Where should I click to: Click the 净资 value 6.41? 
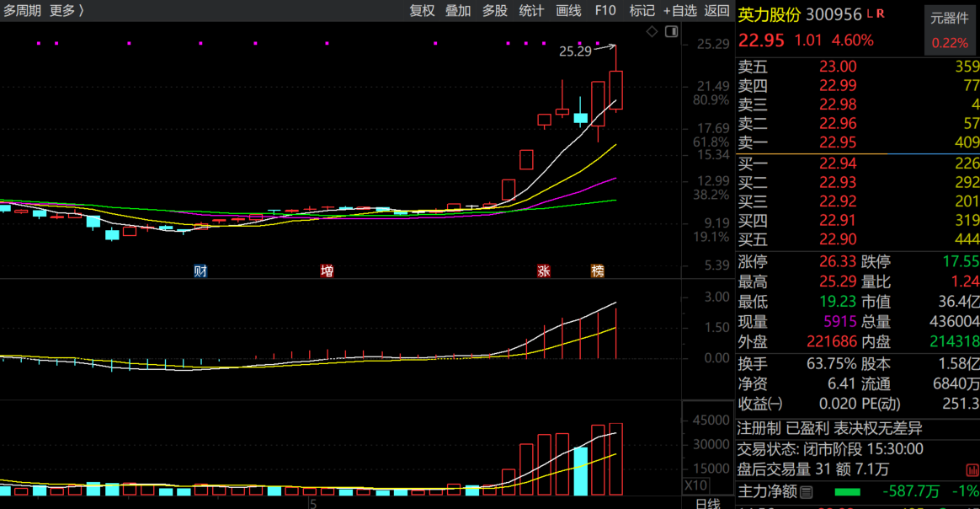(x=841, y=384)
